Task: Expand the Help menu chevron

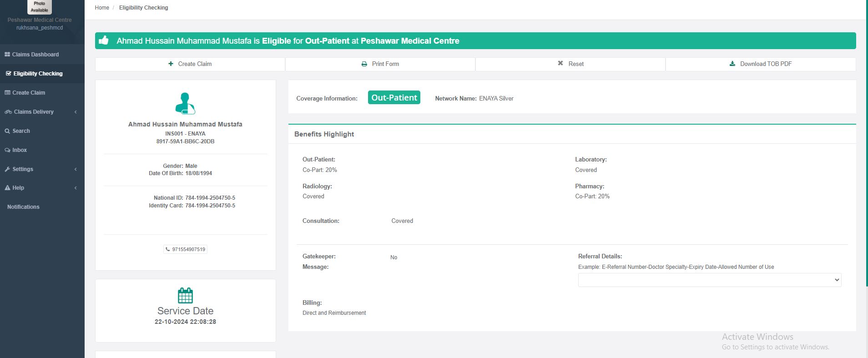Action: tap(76, 188)
